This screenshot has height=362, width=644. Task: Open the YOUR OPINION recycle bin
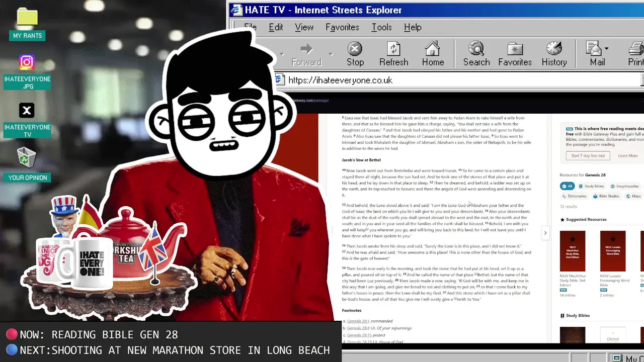point(27,157)
